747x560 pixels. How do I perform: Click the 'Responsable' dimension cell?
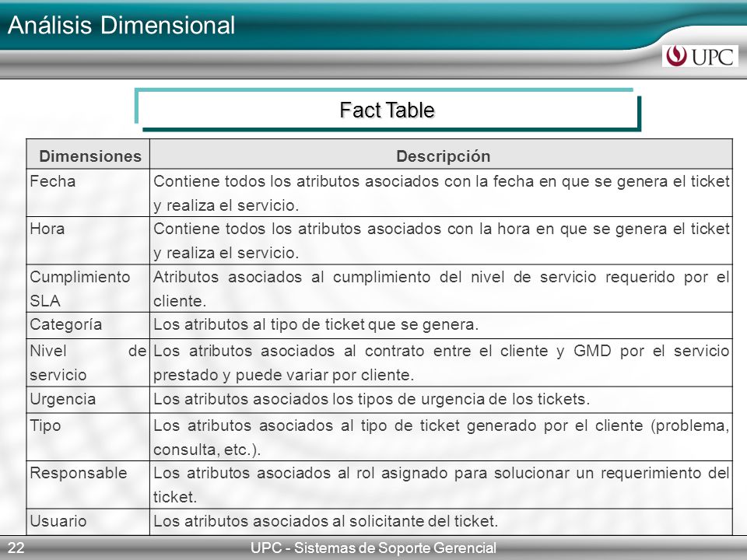(88, 485)
